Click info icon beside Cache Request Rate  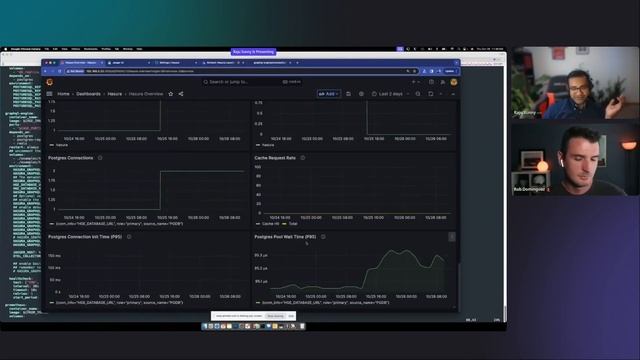(303, 158)
